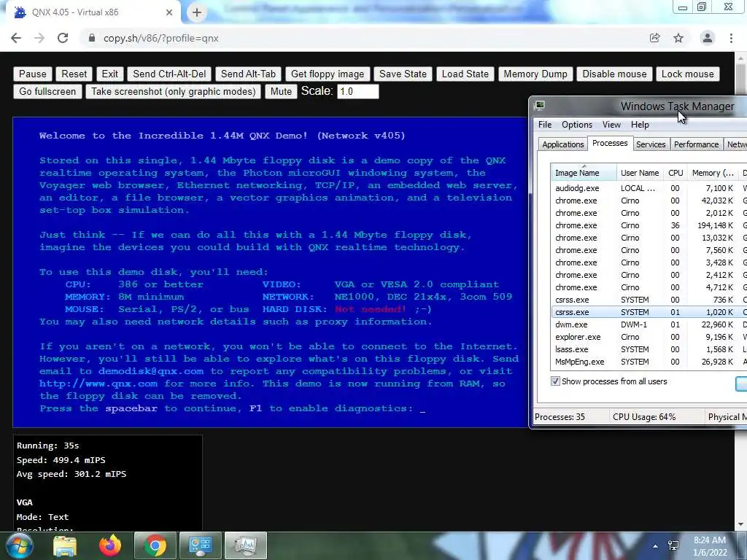Open a new tab with plus button
Viewport: 747px width, 560px height.
[197, 12]
